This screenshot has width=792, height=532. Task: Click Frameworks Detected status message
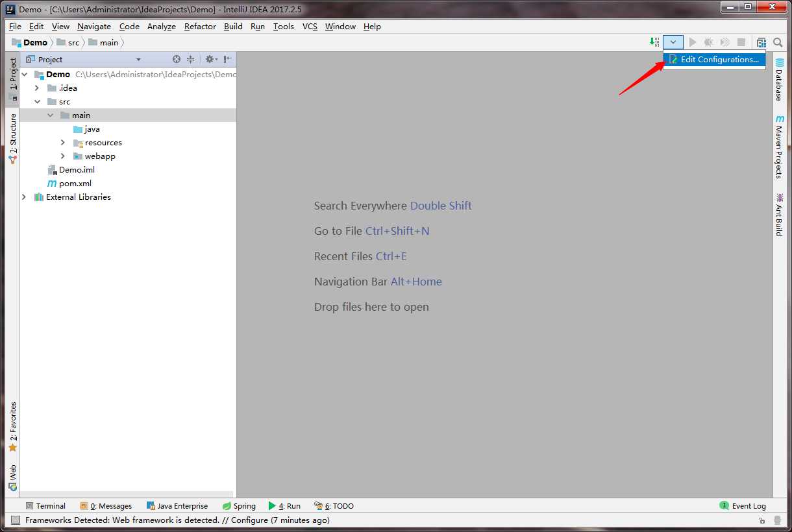(x=177, y=520)
